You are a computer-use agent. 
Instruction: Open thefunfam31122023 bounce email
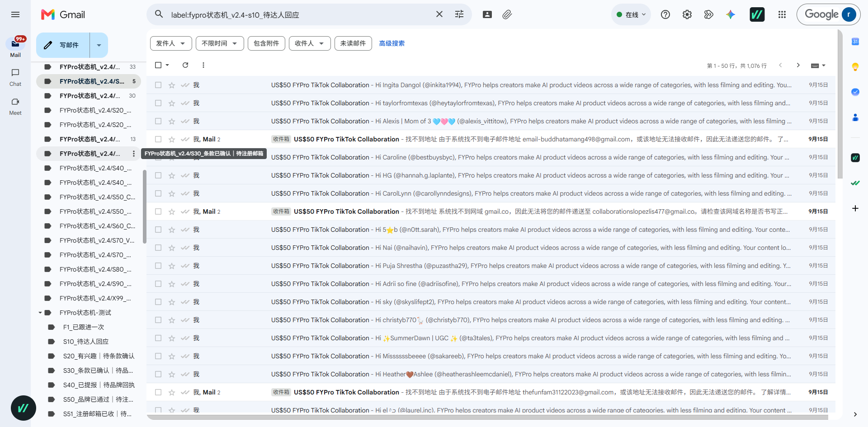point(491,392)
